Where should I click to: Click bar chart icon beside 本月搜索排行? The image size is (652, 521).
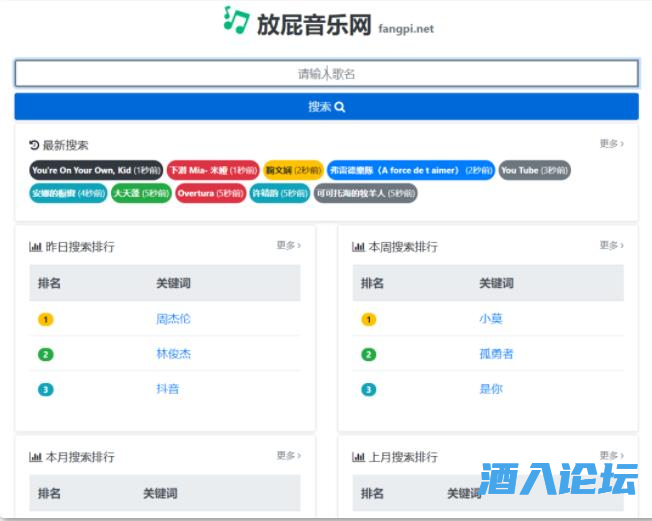[x=36, y=458]
